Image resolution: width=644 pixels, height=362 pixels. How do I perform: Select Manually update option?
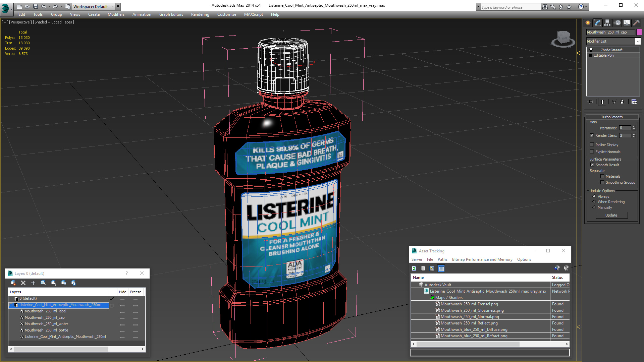(x=594, y=207)
